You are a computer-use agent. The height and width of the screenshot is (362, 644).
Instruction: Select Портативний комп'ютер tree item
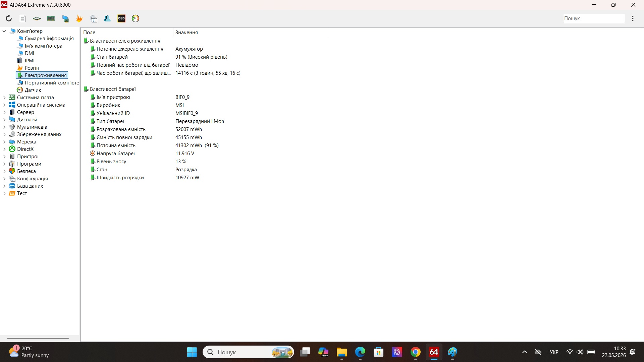click(x=52, y=83)
